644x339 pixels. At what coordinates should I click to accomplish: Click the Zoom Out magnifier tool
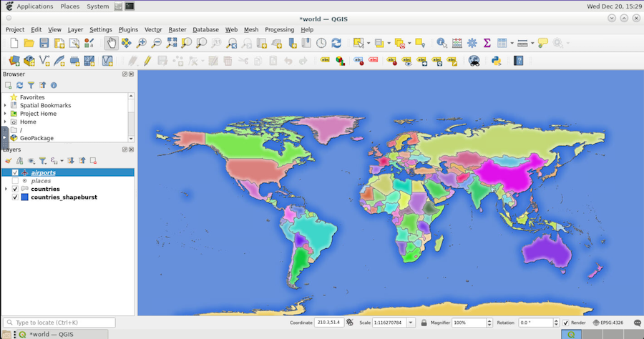tap(156, 43)
